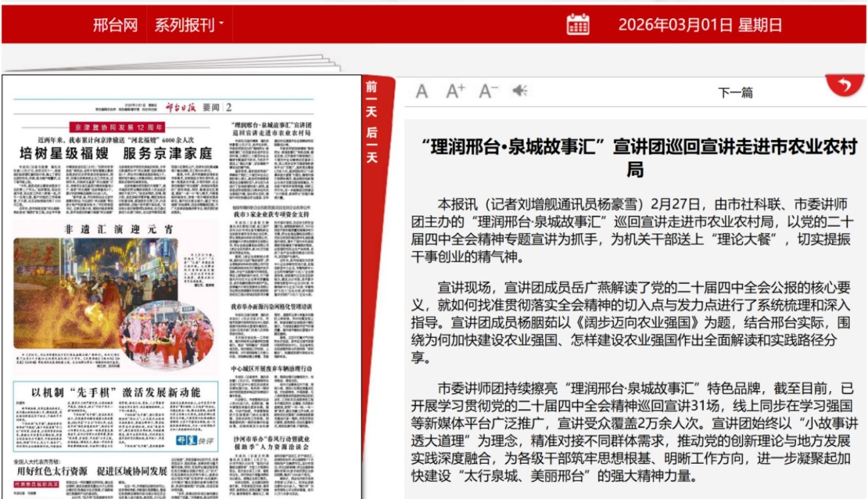This screenshot has width=868, height=499.
Task: Open the 邢台网 menu link
Action: tap(115, 26)
